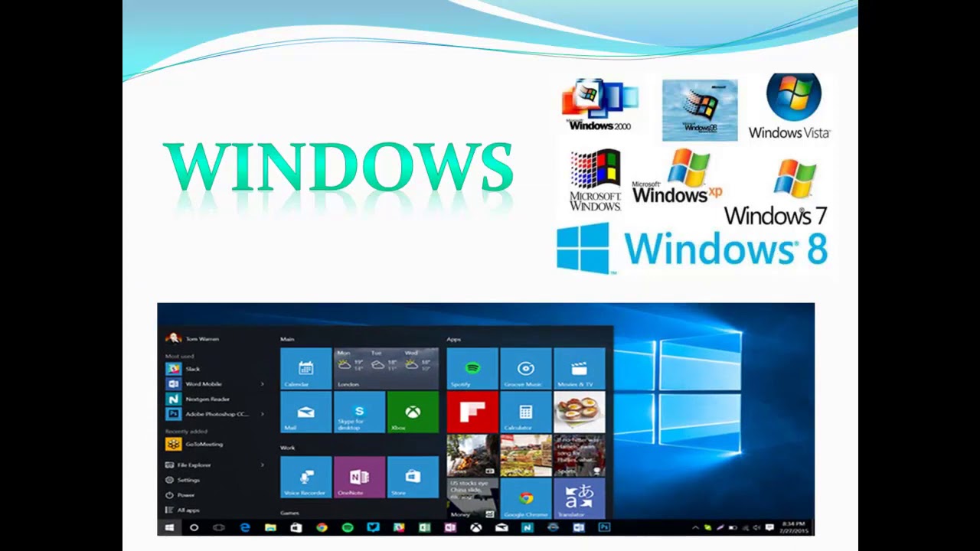Select Word Mobile in the Most used list
Viewport: 980px width, 551px height.
[194, 384]
